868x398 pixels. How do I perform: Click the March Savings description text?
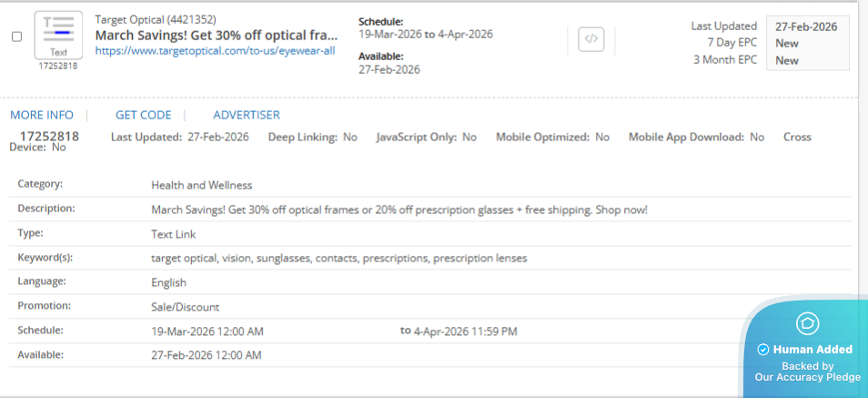click(399, 209)
